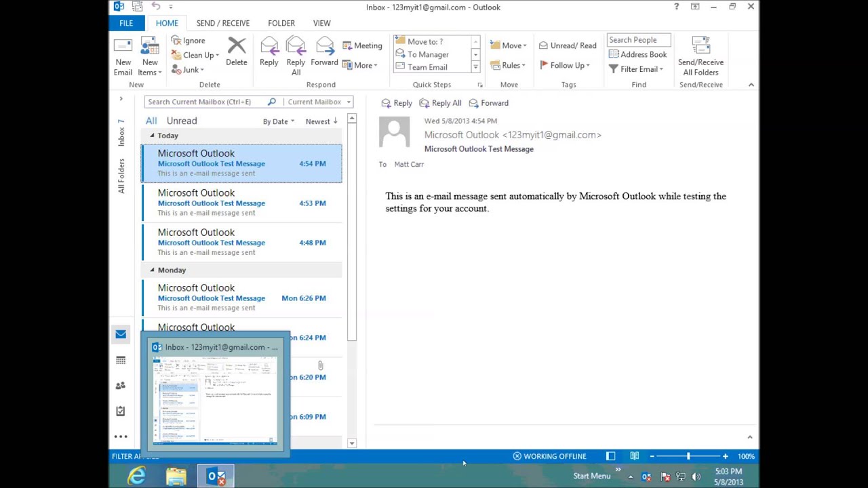Collapse the Monday message group
The width and height of the screenshot is (868, 488).
[152, 270]
